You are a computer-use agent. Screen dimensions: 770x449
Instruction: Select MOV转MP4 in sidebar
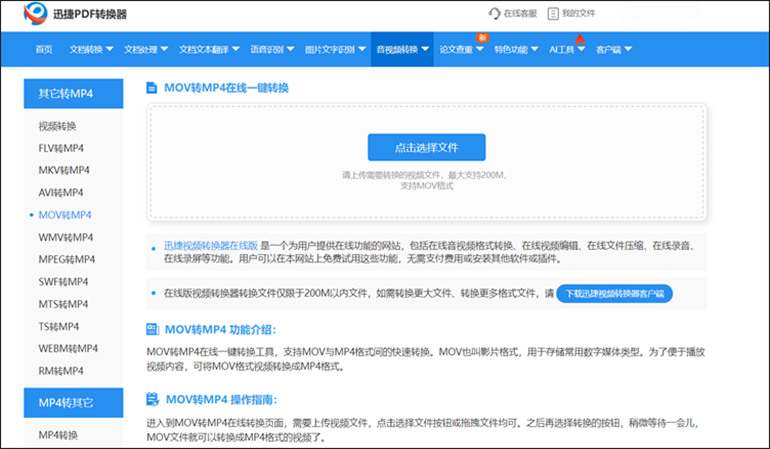point(65,215)
